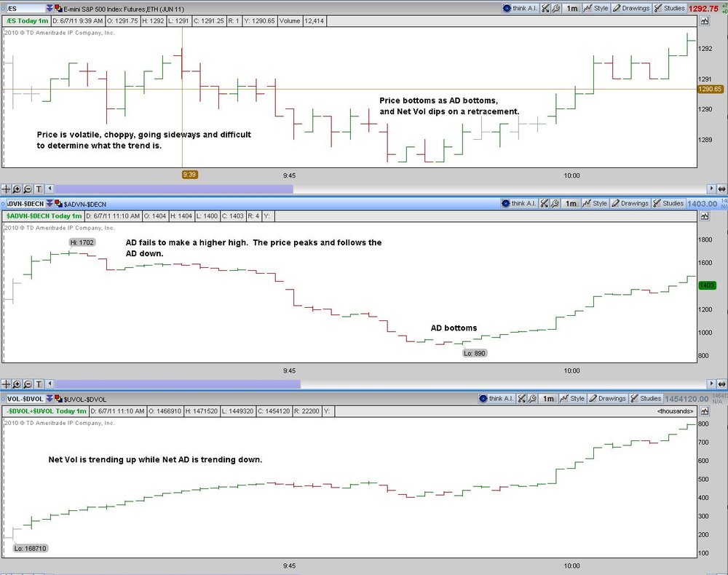Image resolution: width=728 pixels, height=575 pixels.
Task: Change the 1m timeframe on /ES chart
Action: coord(572,8)
